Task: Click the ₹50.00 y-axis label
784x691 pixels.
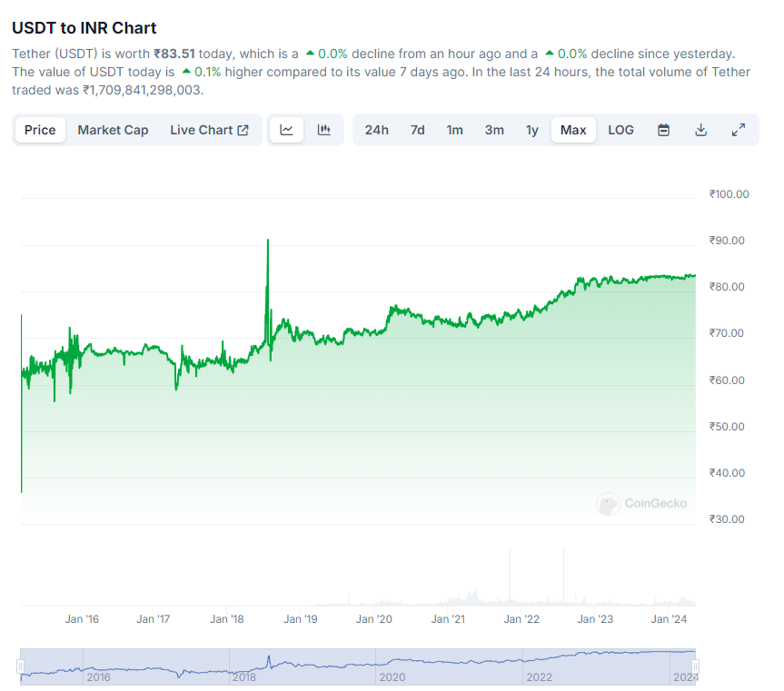Action: [727, 426]
